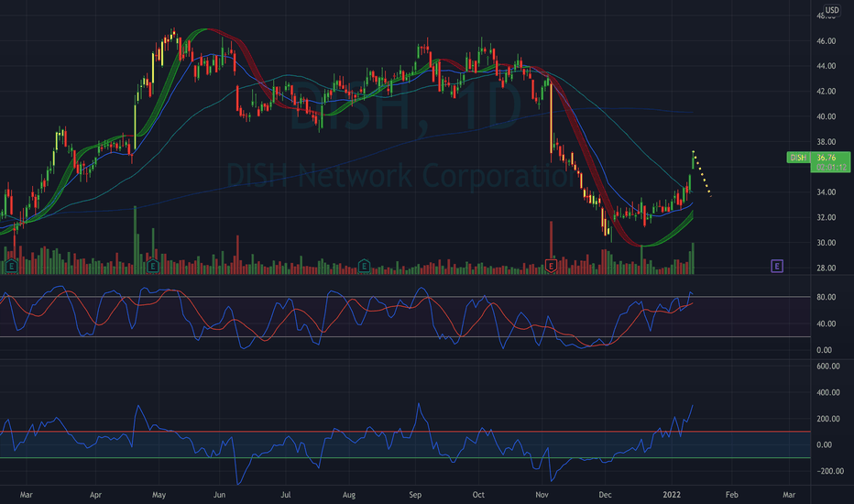Image resolution: width=854 pixels, height=504 pixels.
Task: Click the Oct label on time axis
Action: (478, 495)
